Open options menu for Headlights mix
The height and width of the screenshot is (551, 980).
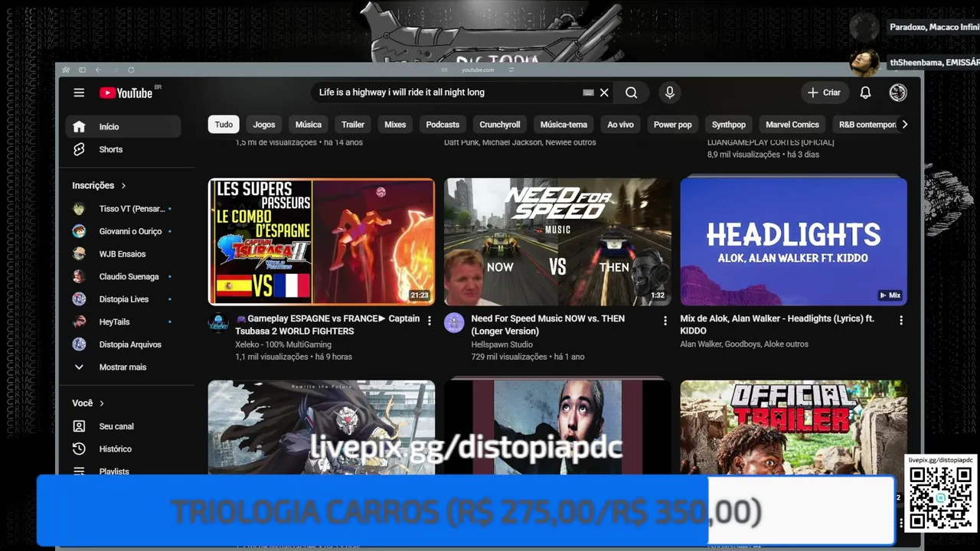tap(901, 320)
